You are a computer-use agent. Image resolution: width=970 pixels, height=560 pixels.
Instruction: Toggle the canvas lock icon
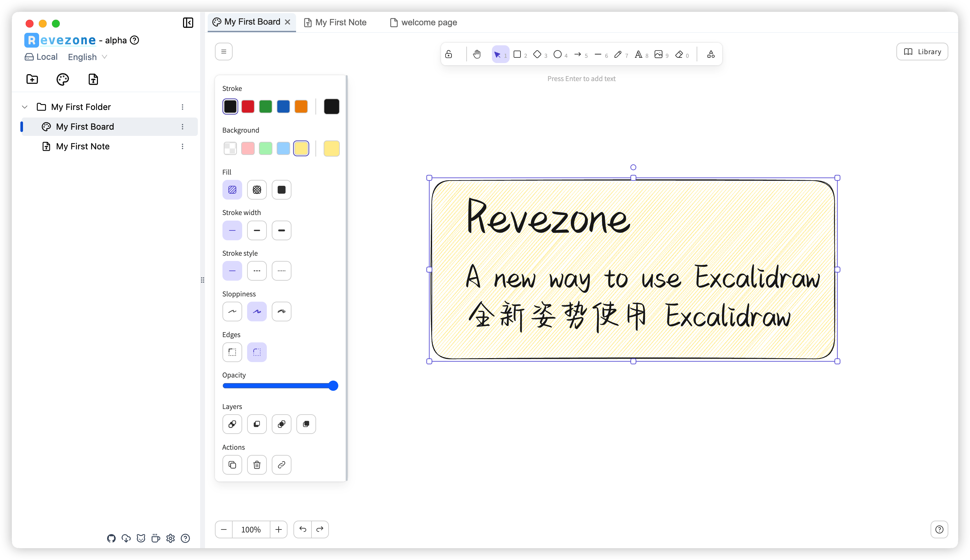pyautogui.click(x=449, y=54)
